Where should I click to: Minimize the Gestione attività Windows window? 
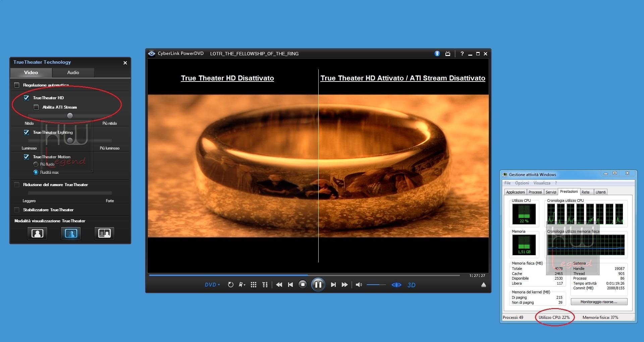click(605, 173)
